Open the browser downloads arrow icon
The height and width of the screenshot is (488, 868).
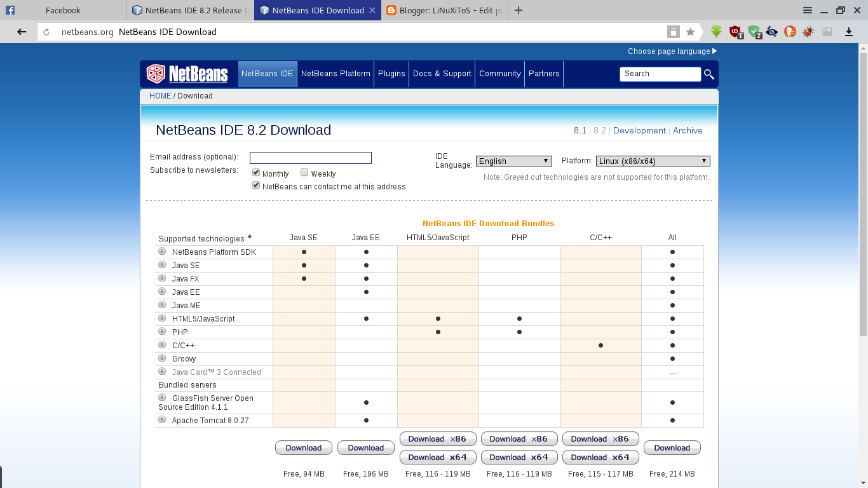click(x=848, y=31)
